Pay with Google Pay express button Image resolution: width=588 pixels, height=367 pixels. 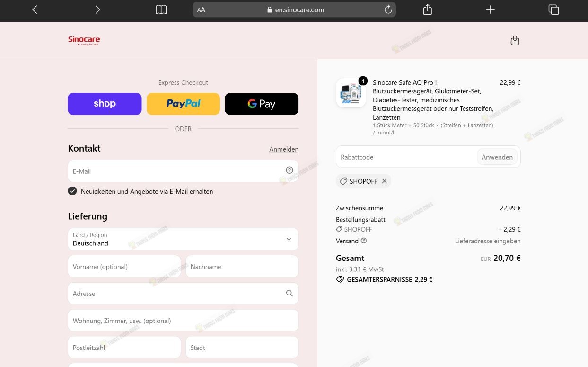point(262,104)
